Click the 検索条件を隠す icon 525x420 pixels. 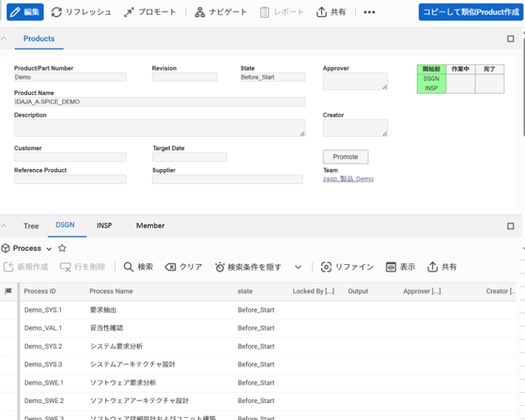pos(219,267)
